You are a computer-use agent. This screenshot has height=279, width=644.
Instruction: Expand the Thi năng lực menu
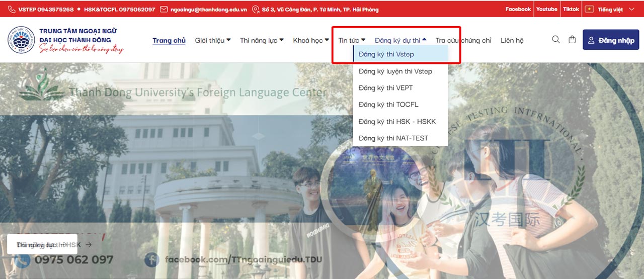(262, 40)
